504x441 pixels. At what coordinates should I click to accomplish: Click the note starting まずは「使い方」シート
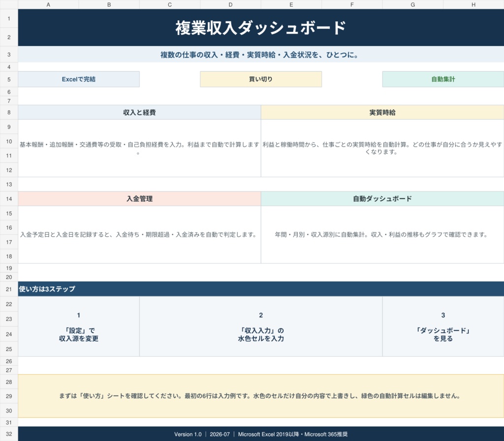261,396
